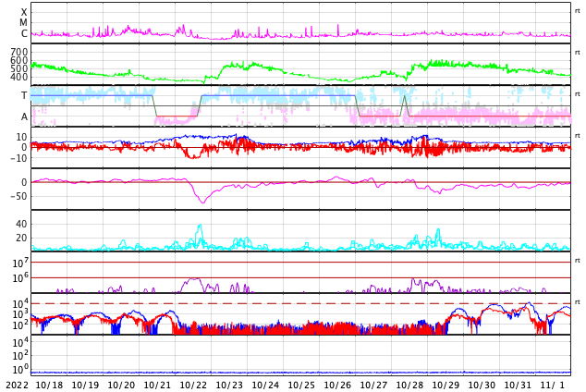
Task: Click the -50 axis value
Action: (x=18, y=196)
